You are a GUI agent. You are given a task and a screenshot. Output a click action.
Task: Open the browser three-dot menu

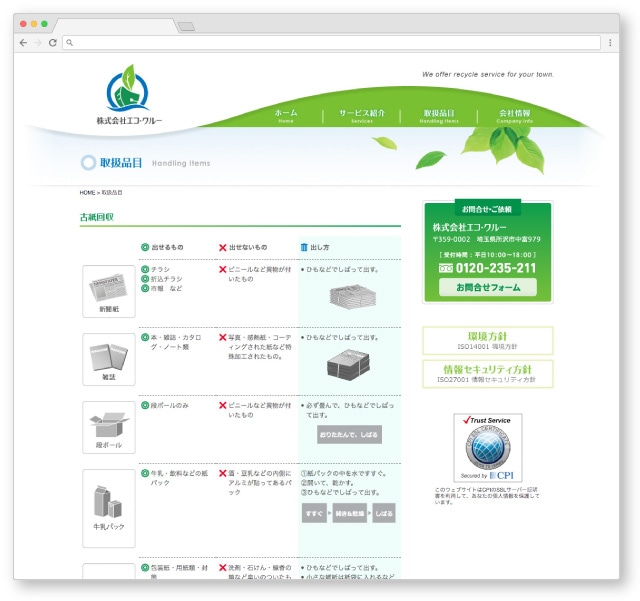coord(610,42)
